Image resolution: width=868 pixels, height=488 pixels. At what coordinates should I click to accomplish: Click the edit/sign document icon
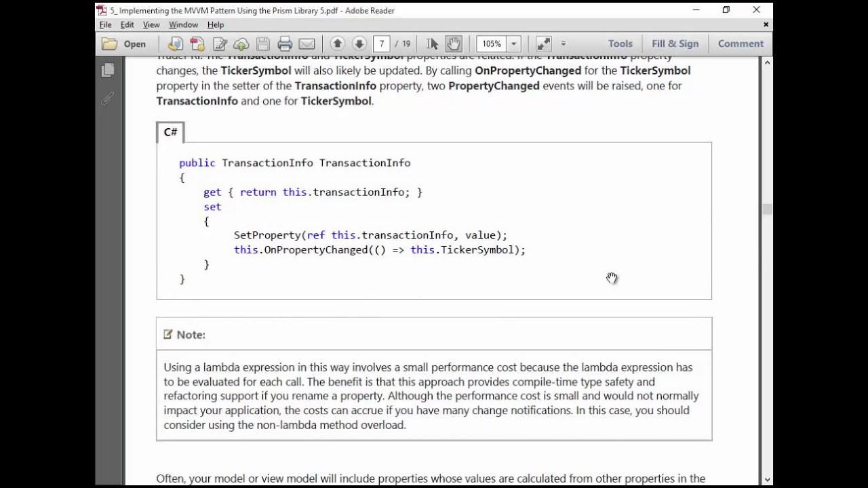click(220, 44)
